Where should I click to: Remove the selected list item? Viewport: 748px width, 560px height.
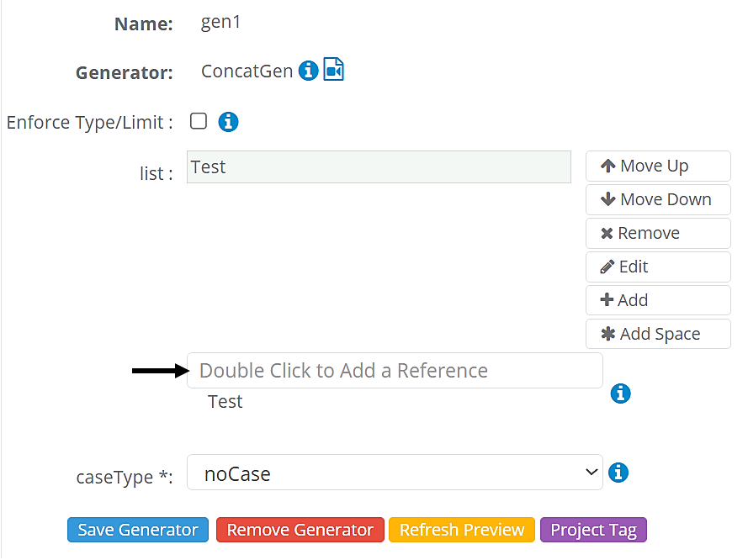[657, 234]
